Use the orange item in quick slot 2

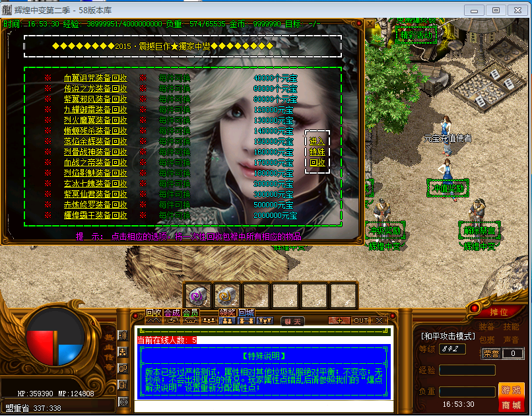click(226, 295)
